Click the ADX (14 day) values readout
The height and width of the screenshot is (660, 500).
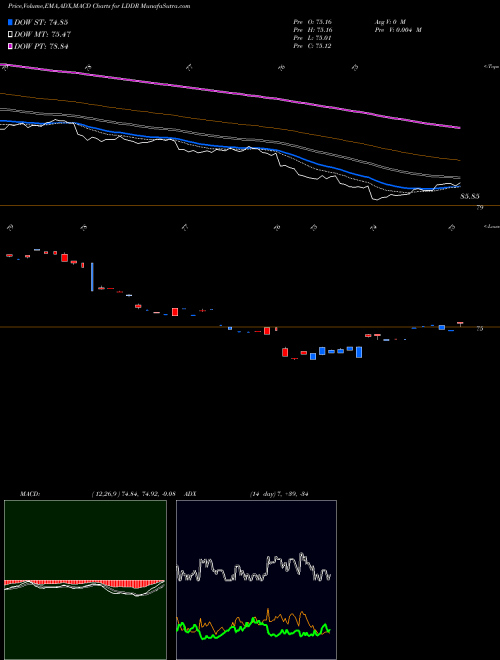[279, 494]
